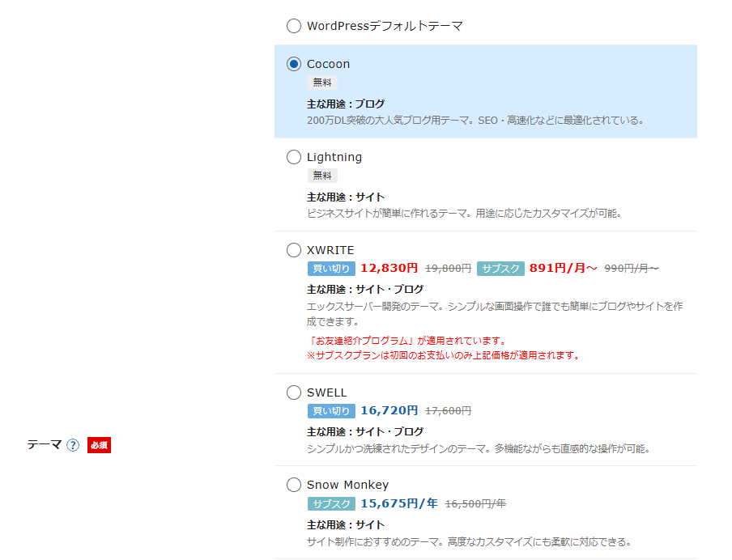Click the サブスク badge under Snow Monkey
Screen dimensions: 732x560
pos(331,504)
